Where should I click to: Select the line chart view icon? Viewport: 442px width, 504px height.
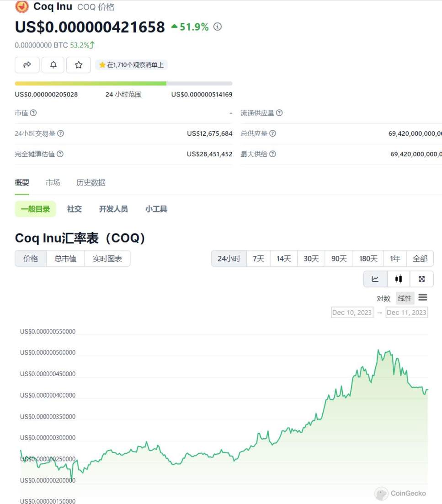[x=375, y=279]
